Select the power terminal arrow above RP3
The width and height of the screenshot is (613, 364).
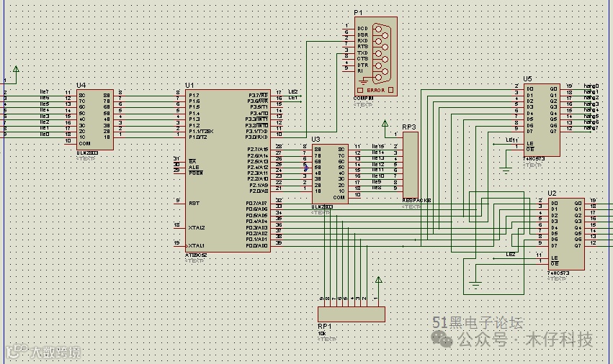(385, 124)
